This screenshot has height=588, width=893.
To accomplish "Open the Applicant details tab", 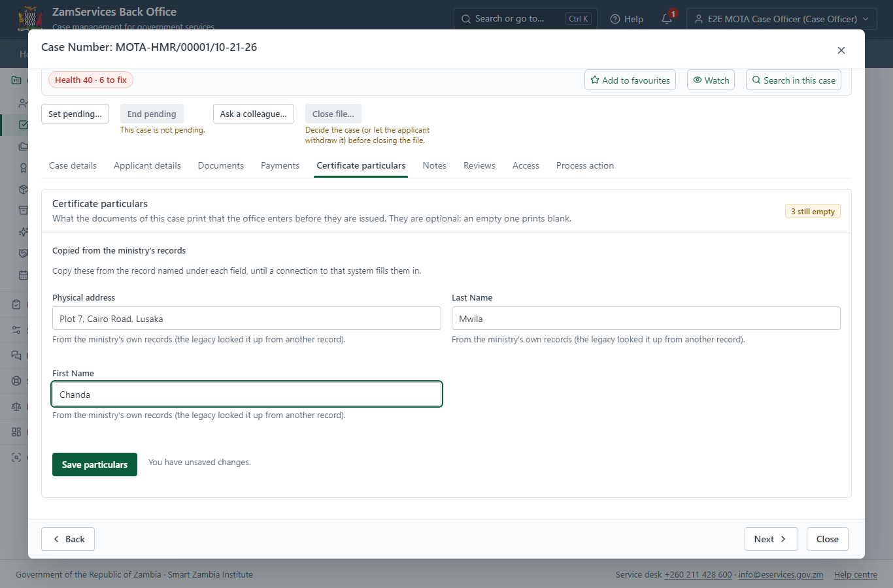I will pyautogui.click(x=147, y=165).
